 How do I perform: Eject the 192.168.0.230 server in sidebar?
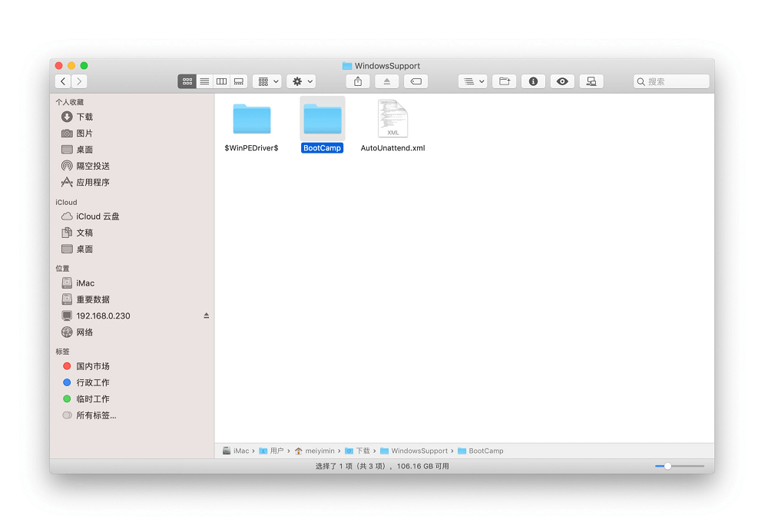[206, 316]
